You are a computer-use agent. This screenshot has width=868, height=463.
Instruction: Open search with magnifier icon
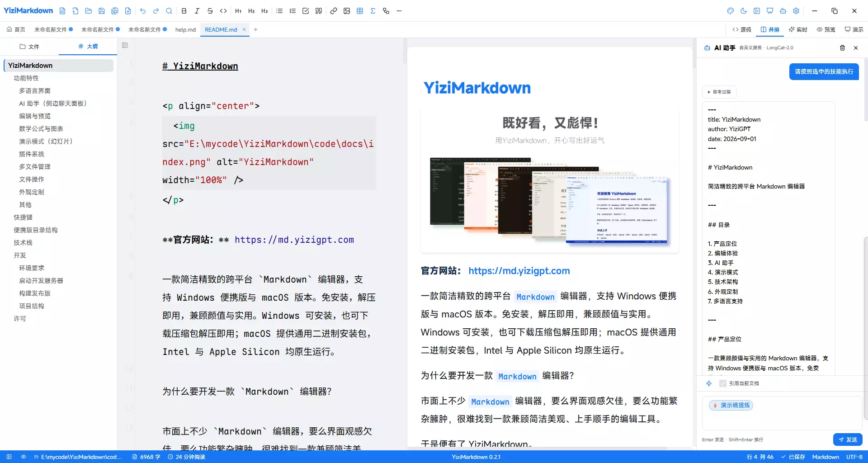coord(169,11)
